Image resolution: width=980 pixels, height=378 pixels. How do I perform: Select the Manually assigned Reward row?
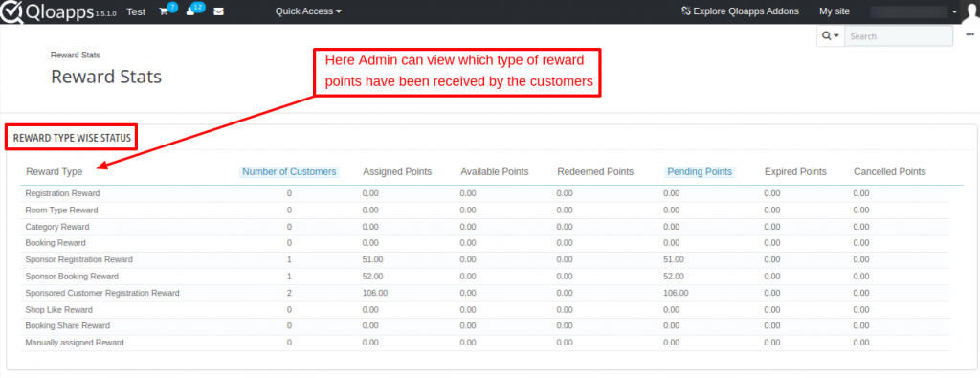click(x=484, y=343)
